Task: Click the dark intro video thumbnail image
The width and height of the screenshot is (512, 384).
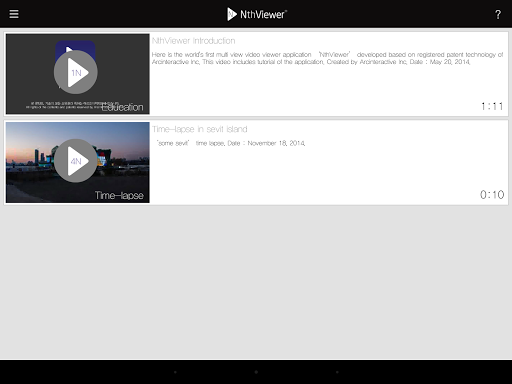Action: click(x=78, y=74)
